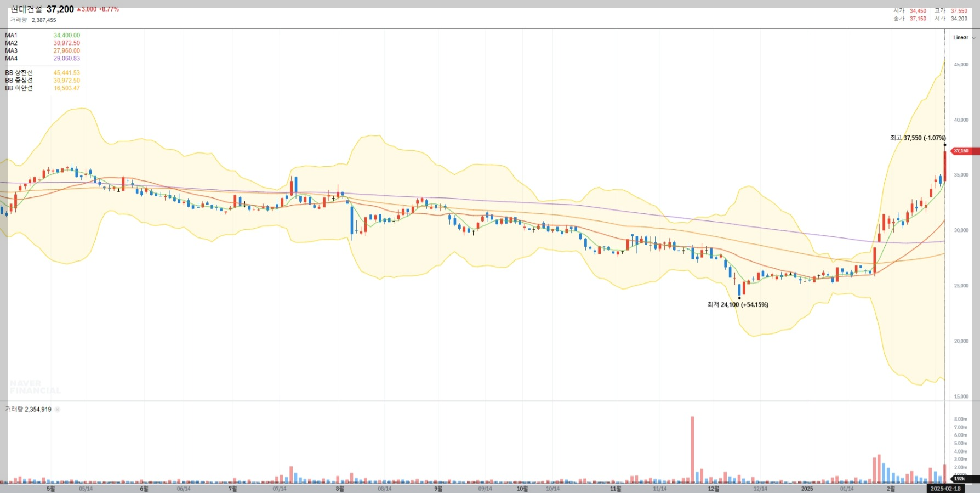Click the 07/14 date label on time axis
The image size is (980, 493).
pyautogui.click(x=280, y=489)
